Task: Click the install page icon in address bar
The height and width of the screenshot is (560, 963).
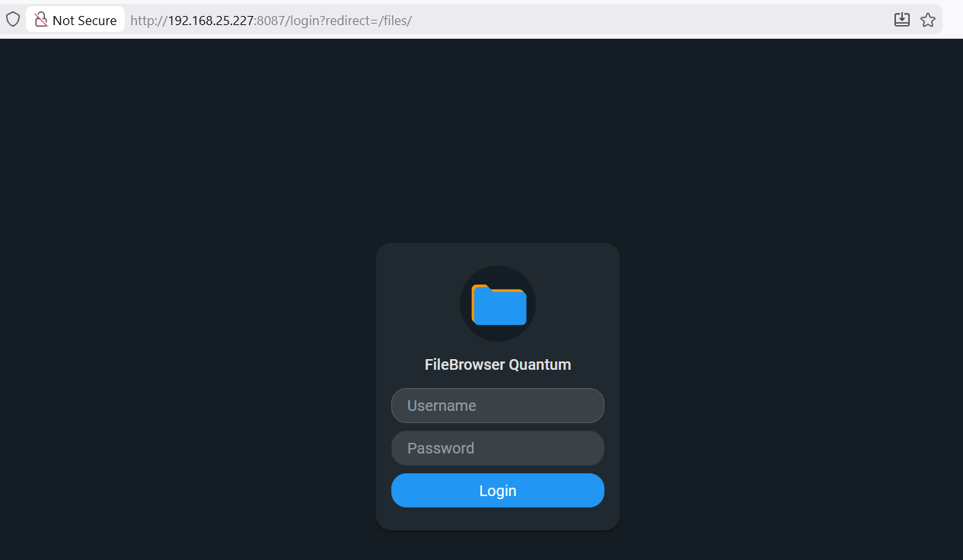Action: point(902,20)
